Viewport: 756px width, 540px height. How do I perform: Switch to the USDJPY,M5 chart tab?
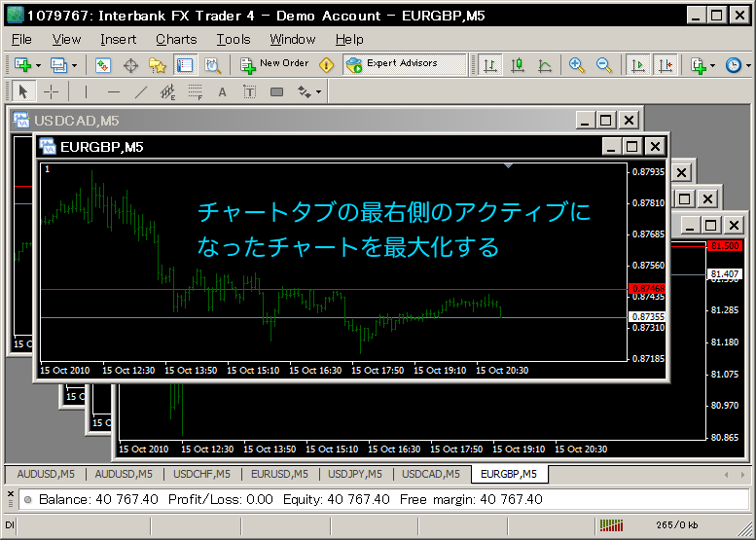355,474
